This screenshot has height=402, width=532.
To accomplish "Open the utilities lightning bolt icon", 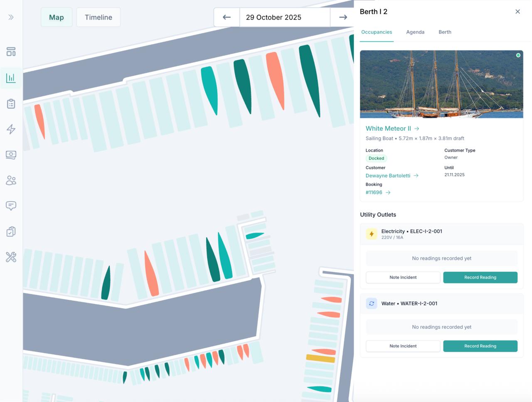I will point(11,129).
